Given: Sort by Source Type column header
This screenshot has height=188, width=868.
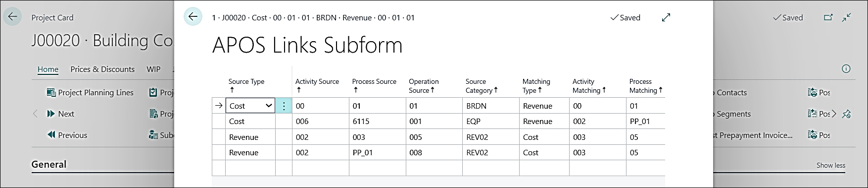Looking at the screenshot, I should [246, 85].
